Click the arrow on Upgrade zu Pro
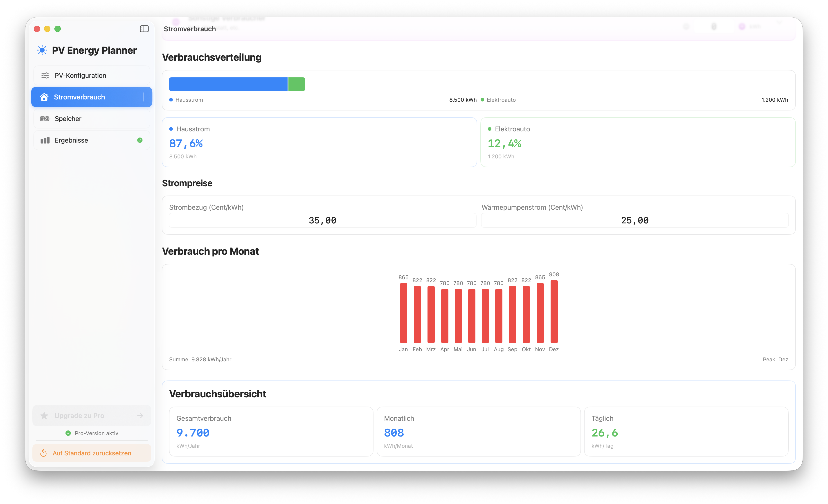Image resolution: width=828 pixels, height=504 pixels. 140,416
